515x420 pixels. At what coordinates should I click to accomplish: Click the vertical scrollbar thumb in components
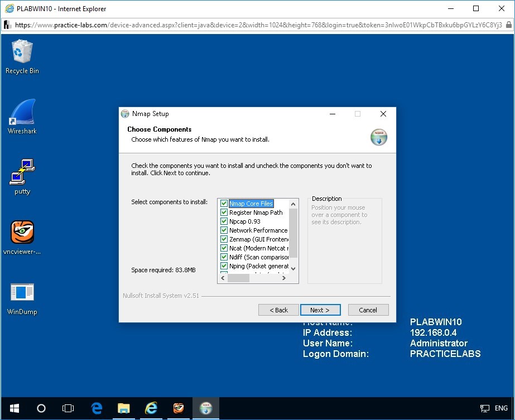click(x=293, y=233)
